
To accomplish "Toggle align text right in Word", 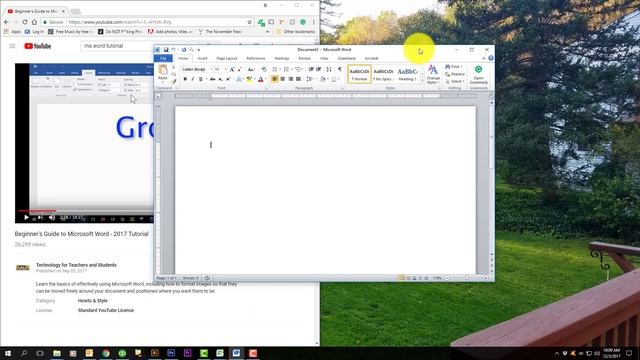I will pos(290,79).
